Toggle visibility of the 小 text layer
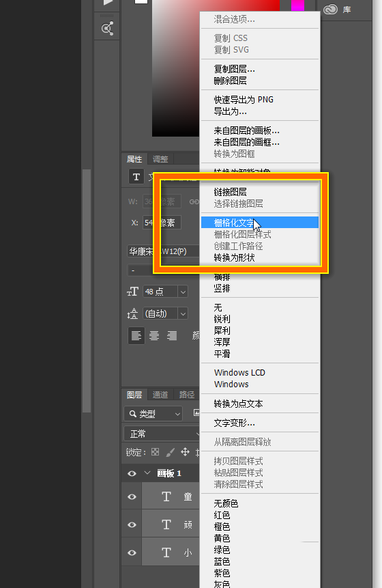The width and height of the screenshot is (382, 588). (x=132, y=552)
